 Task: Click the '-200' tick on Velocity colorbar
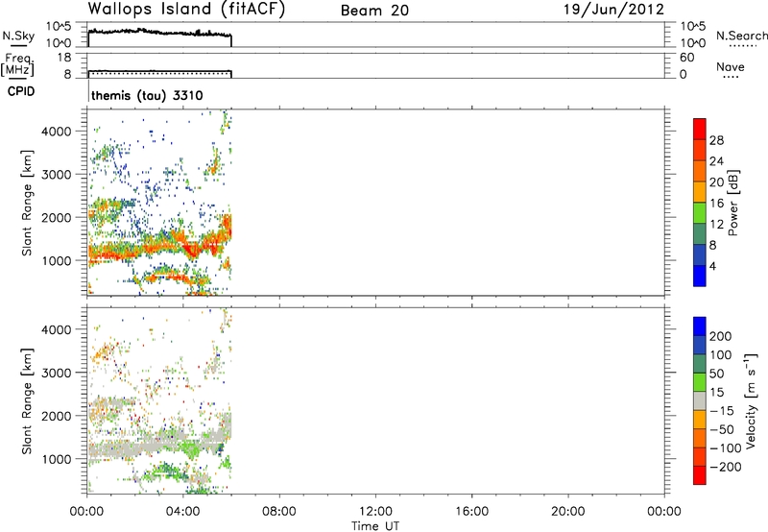[x=725, y=467]
